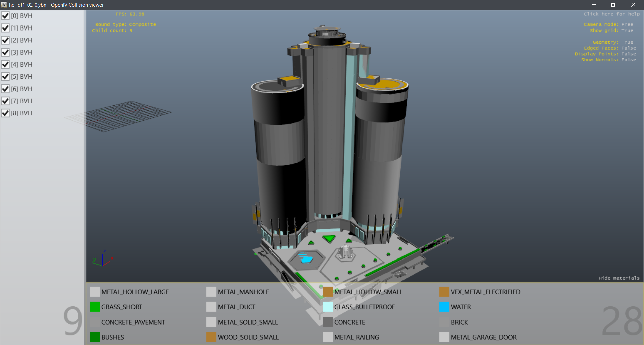Select the BUSHES dark green swatch
The height and width of the screenshot is (345, 644).
click(x=95, y=337)
